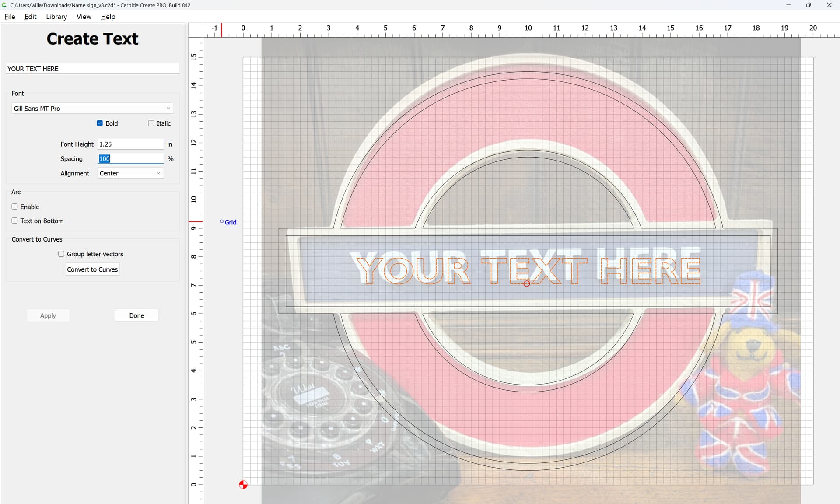Disable the Bold checkbox
The width and height of the screenshot is (840, 504).
click(100, 123)
